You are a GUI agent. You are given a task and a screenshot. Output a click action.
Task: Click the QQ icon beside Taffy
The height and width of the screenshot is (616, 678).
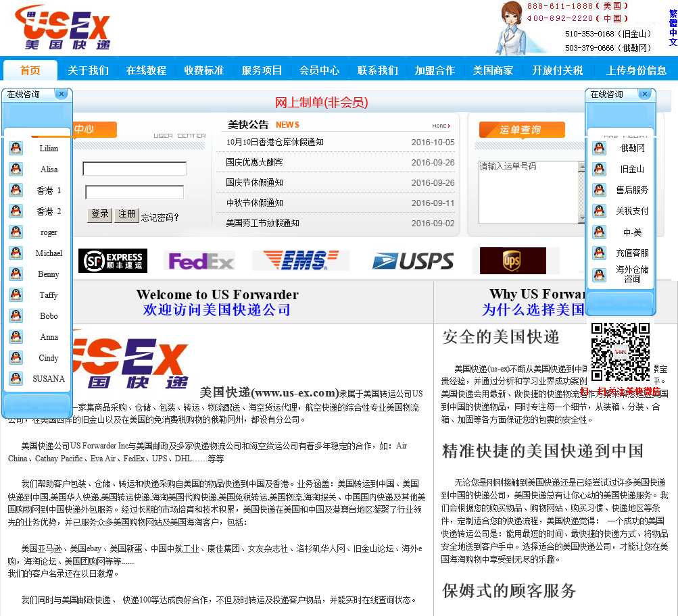16,294
